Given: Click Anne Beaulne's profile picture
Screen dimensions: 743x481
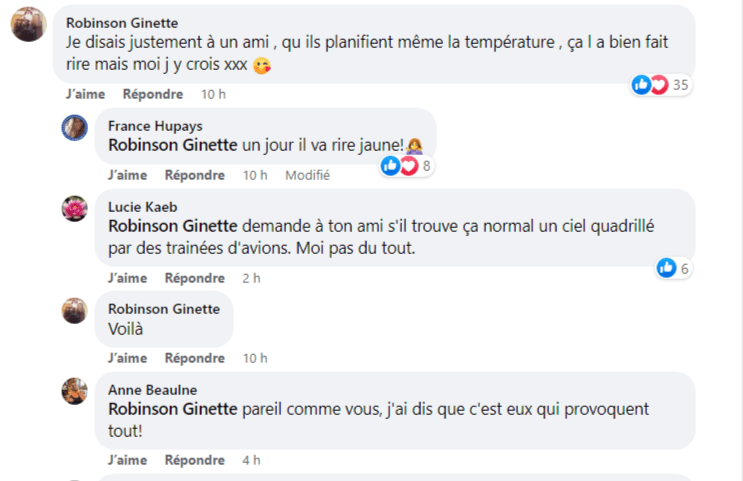Looking at the screenshot, I should point(75,391).
